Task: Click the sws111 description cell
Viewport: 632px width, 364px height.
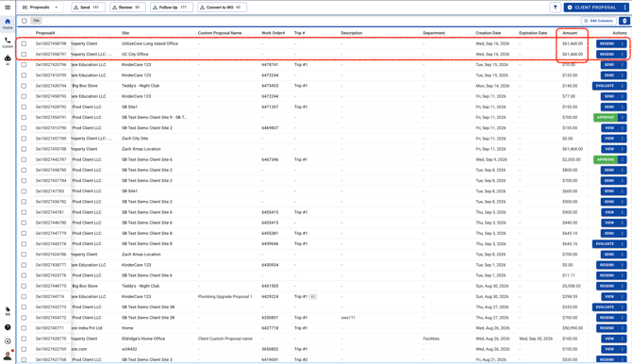Action: tap(348, 318)
